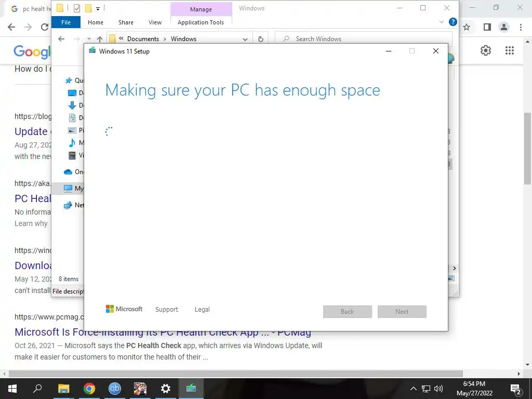This screenshot has width=532, height=399.
Task: Open Google apps grid
Action: tap(509, 50)
